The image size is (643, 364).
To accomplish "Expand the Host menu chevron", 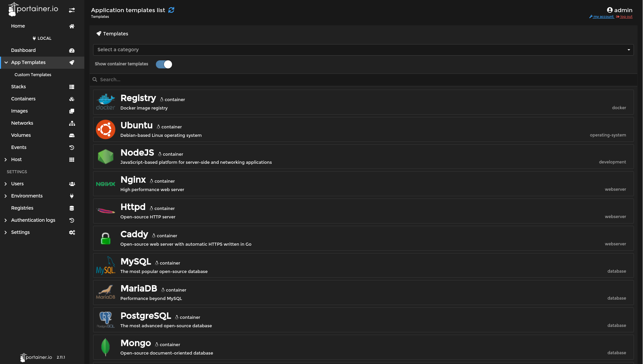I will [x=5, y=160].
